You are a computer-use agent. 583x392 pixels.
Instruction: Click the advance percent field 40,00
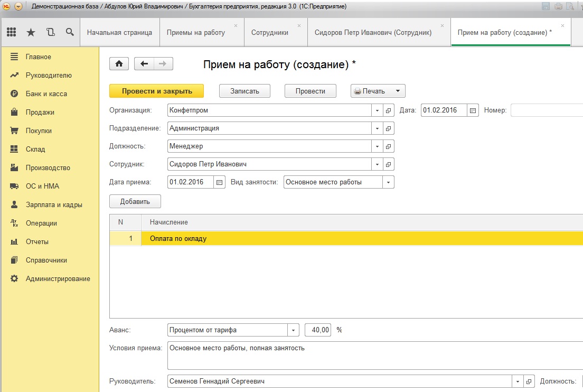tap(318, 330)
